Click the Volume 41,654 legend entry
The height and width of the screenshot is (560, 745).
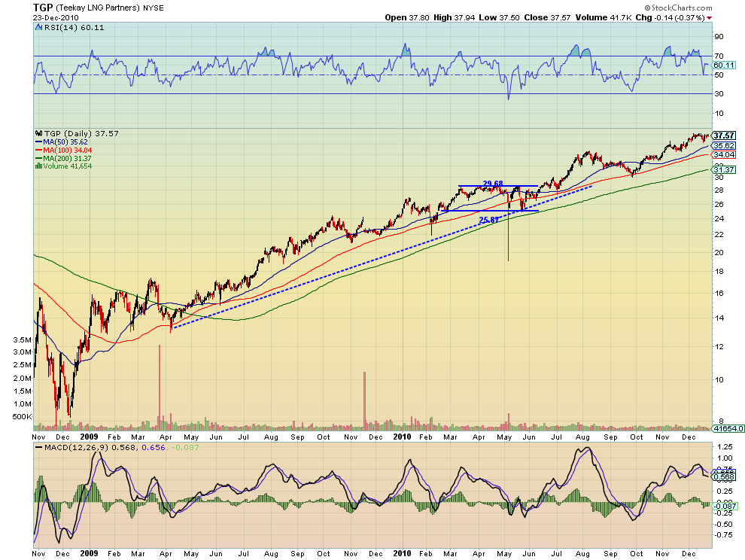68,166
